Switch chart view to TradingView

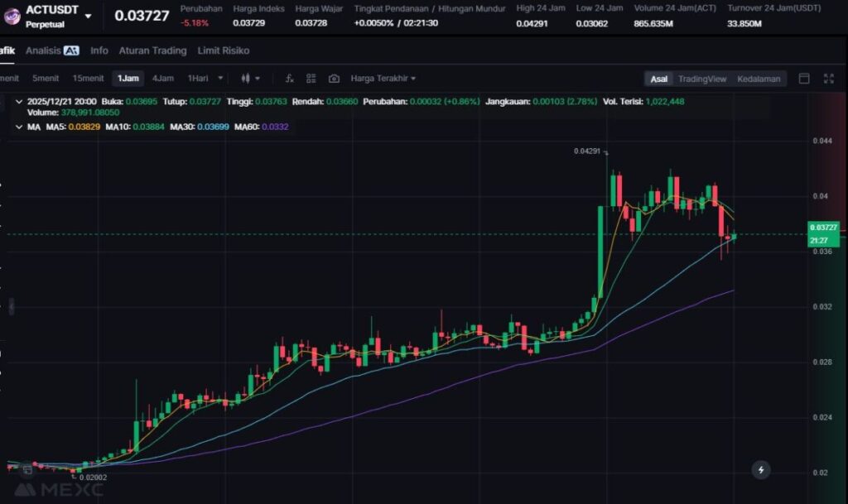(701, 79)
